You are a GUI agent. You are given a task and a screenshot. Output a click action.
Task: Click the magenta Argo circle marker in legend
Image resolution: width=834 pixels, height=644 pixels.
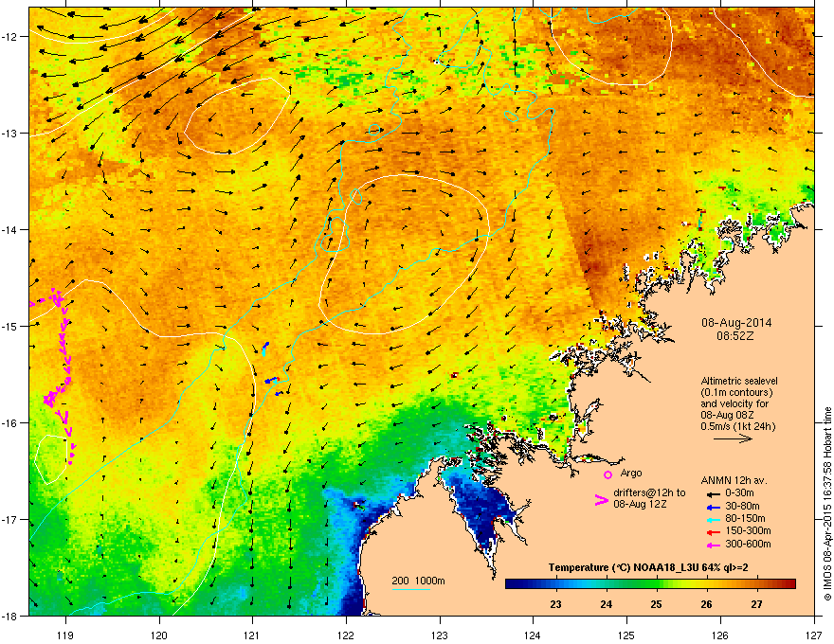point(607,474)
